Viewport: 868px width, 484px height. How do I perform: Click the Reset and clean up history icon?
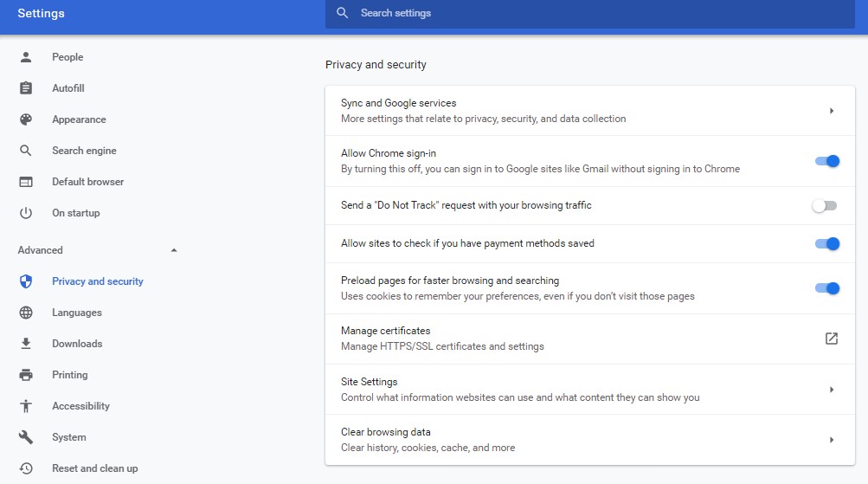click(25, 468)
